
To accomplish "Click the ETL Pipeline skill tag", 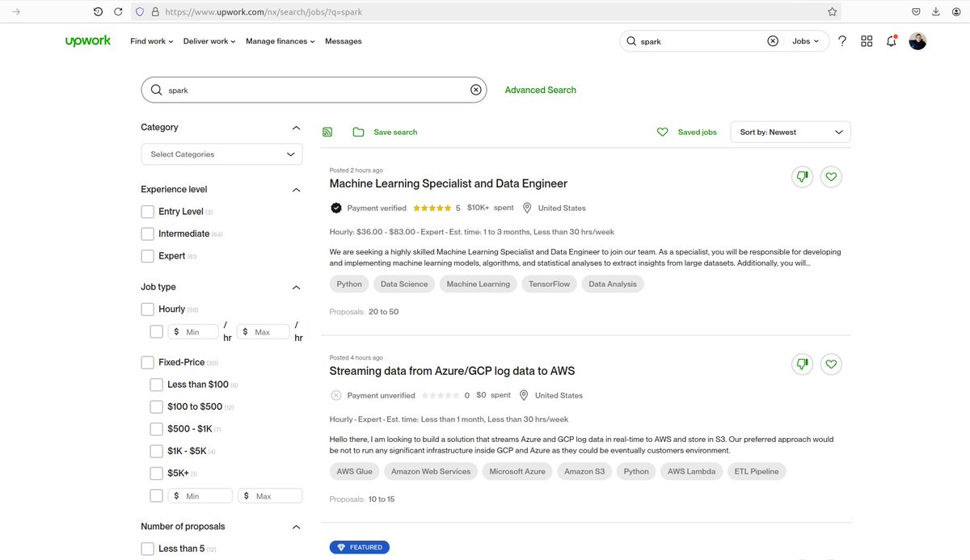I will (x=757, y=471).
